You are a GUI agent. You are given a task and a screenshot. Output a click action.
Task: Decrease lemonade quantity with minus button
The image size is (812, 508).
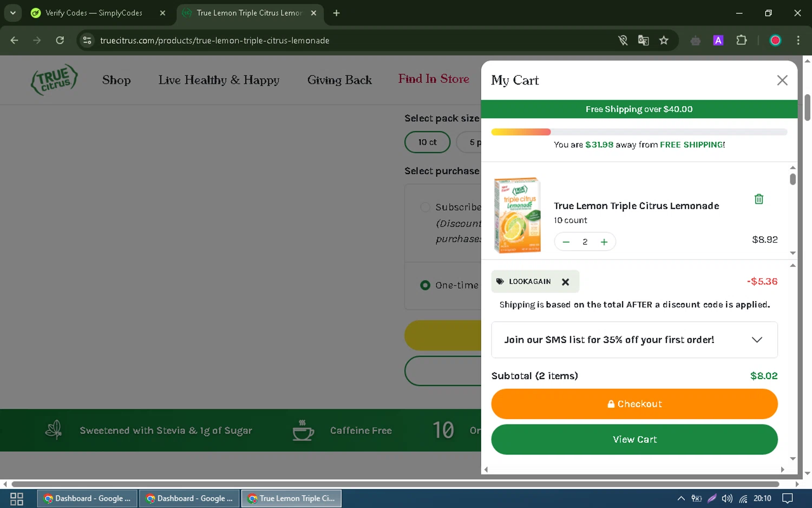pos(566,242)
